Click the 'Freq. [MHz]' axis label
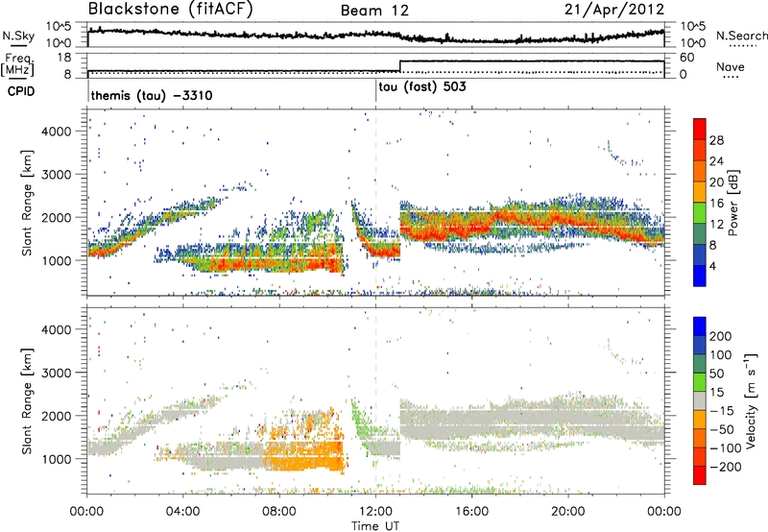The width and height of the screenshot is (768, 532). [x=17, y=64]
